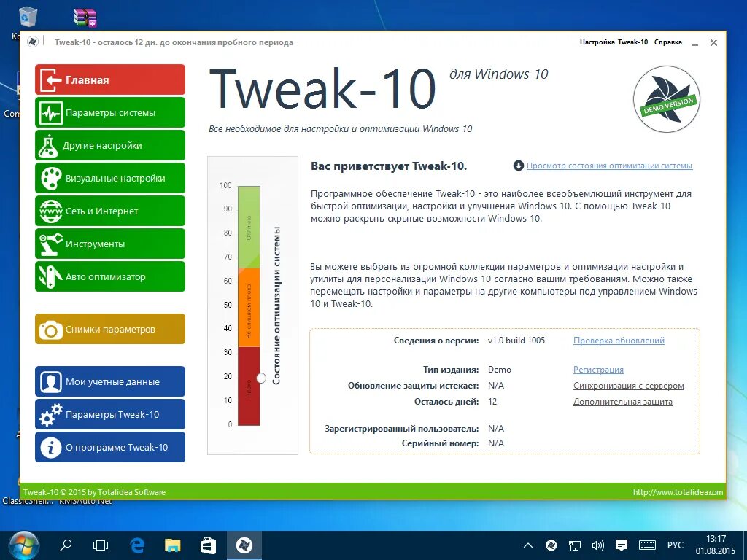The image size is (747, 560).
Task: Click the orange Не слишком плохо gauge section
Action: click(249, 308)
